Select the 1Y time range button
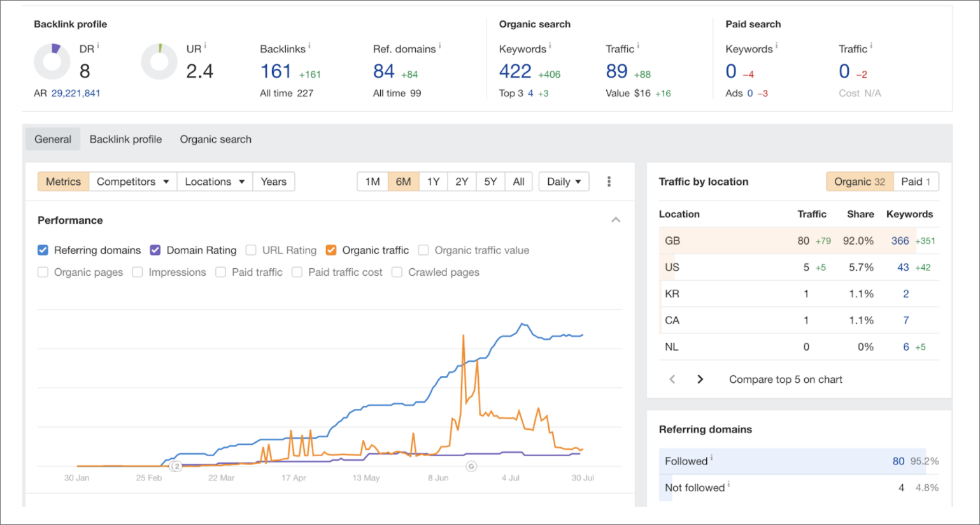The image size is (980, 525). point(433,182)
